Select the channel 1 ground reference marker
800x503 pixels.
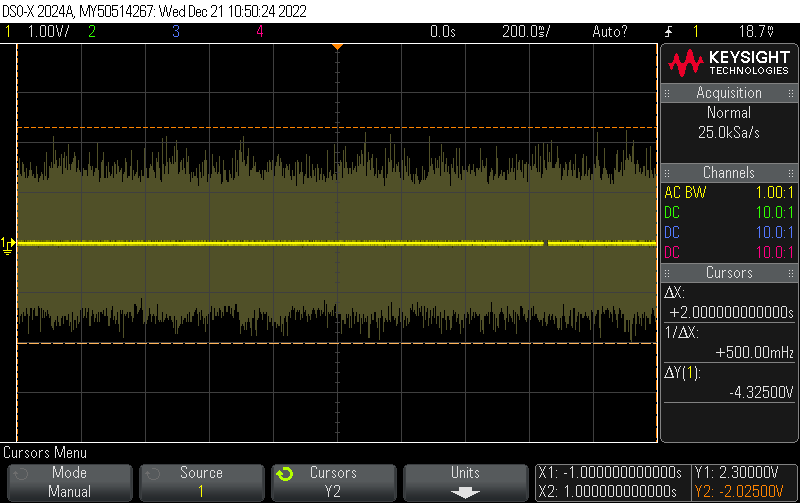click(x=8, y=246)
